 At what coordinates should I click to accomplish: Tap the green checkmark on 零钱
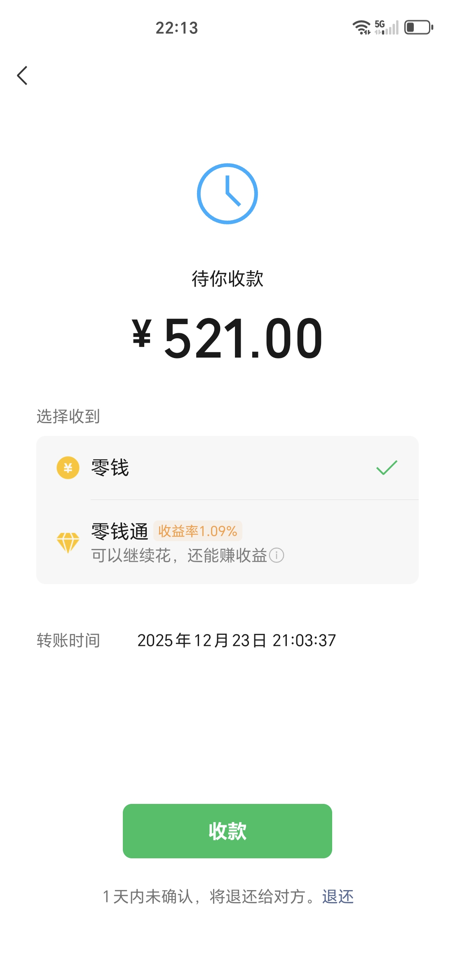[387, 468]
